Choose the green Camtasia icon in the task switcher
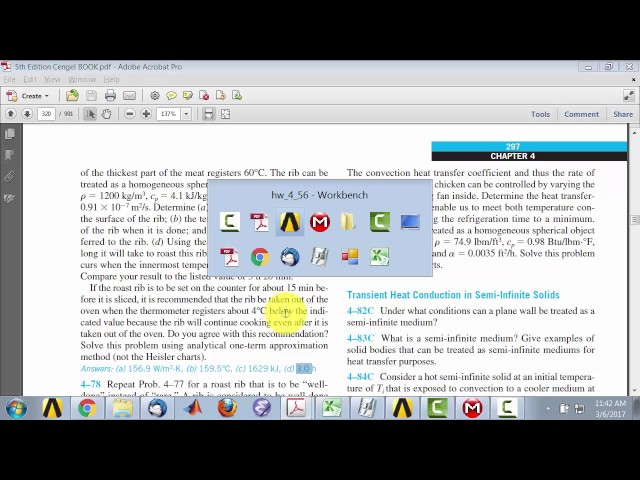 click(380, 222)
